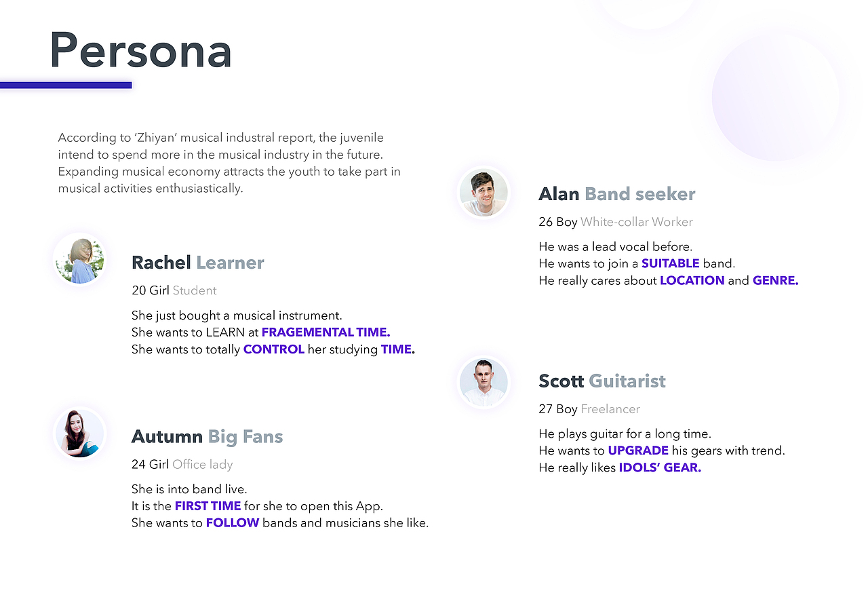Click the highlighted word LOCATION

pyautogui.click(x=692, y=280)
